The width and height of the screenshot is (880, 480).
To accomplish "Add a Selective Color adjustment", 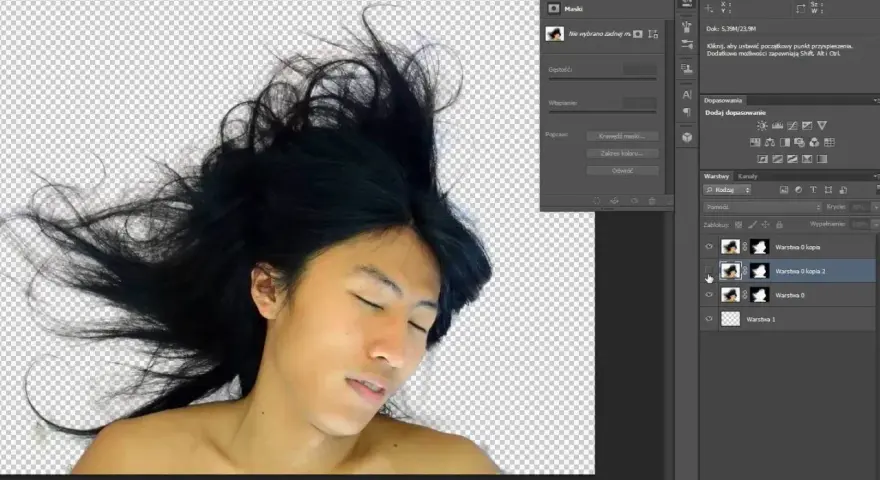I will [x=807, y=159].
